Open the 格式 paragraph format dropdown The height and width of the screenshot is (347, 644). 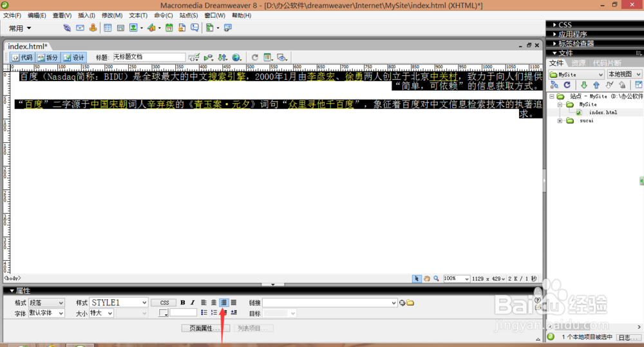coord(46,303)
